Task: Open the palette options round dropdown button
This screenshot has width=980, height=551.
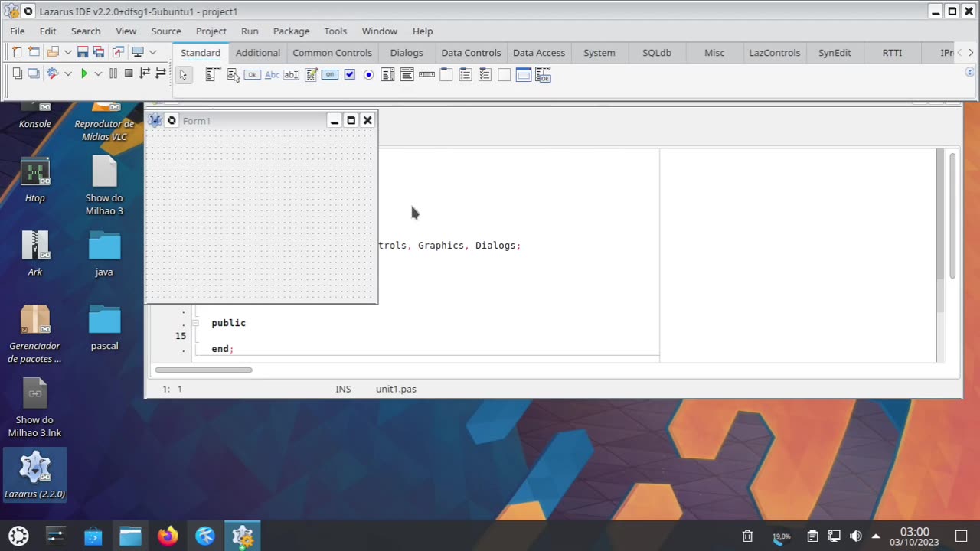Action: coord(970,72)
